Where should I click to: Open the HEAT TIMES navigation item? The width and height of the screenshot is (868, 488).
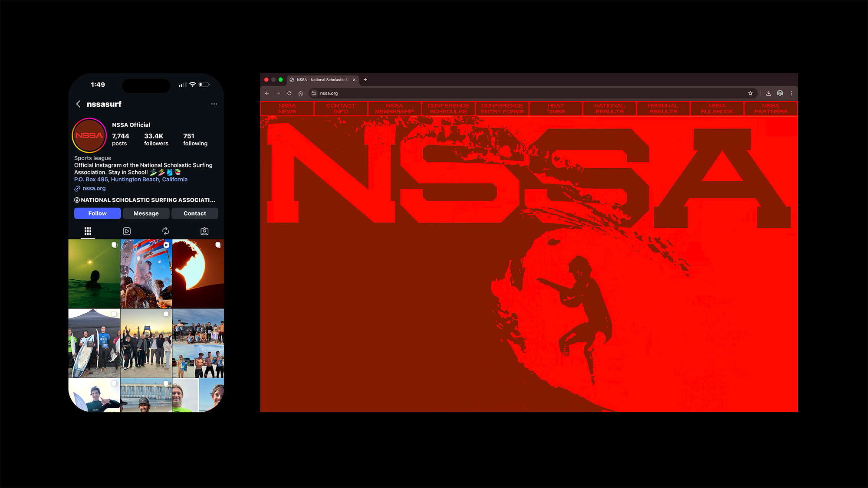tap(556, 108)
